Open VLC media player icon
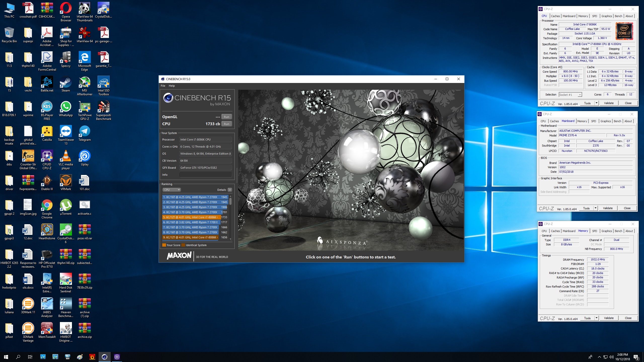Screen dimensions: 644x362 coord(66,160)
